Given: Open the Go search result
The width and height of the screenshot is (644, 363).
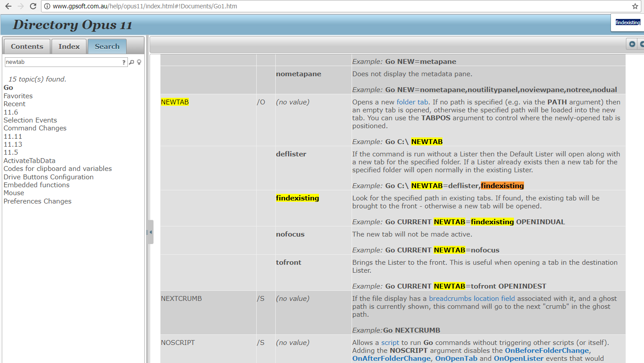Looking at the screenshot, I should [x=8, y=88].
